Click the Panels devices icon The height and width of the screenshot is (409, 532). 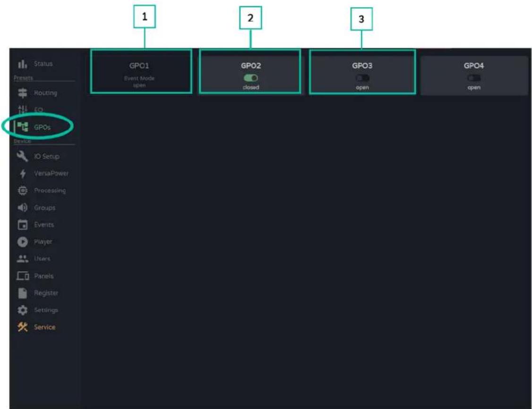(23, 276)
